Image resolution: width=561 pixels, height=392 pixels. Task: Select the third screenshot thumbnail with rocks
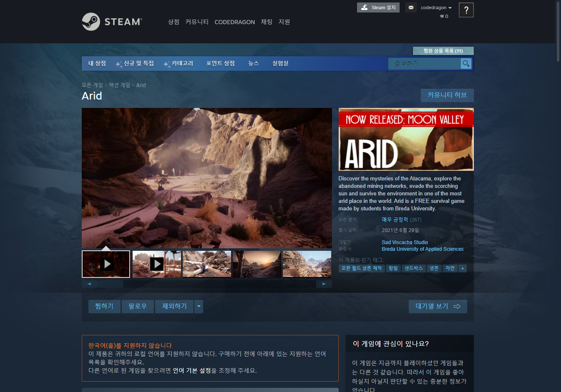(207, 264)
